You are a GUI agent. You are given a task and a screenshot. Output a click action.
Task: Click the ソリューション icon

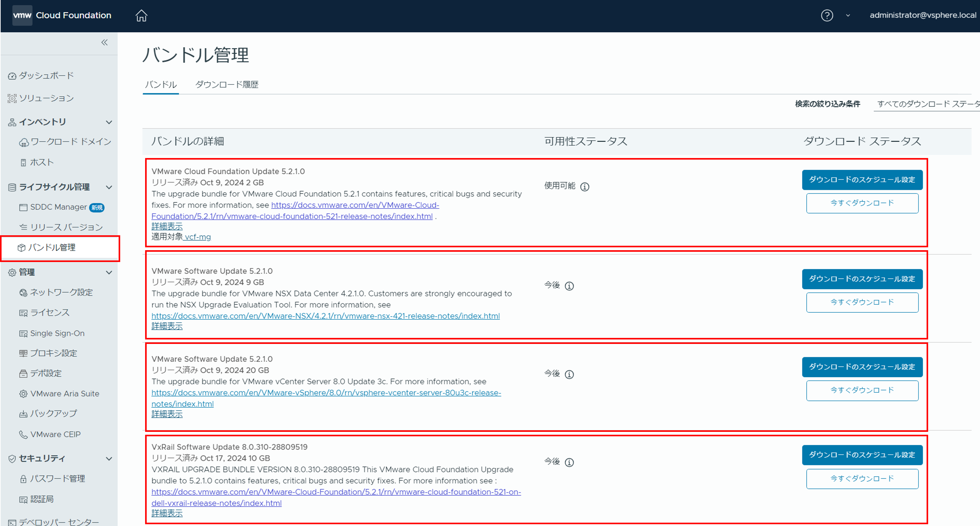coord(12,99)
